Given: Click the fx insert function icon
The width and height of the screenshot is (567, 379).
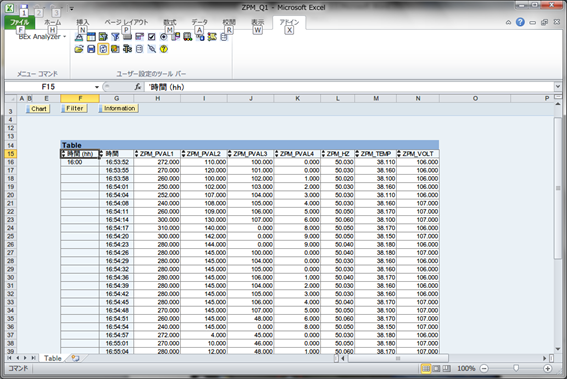Looking at the screenshot, I should pyautogui.click(x=137, y=87).
